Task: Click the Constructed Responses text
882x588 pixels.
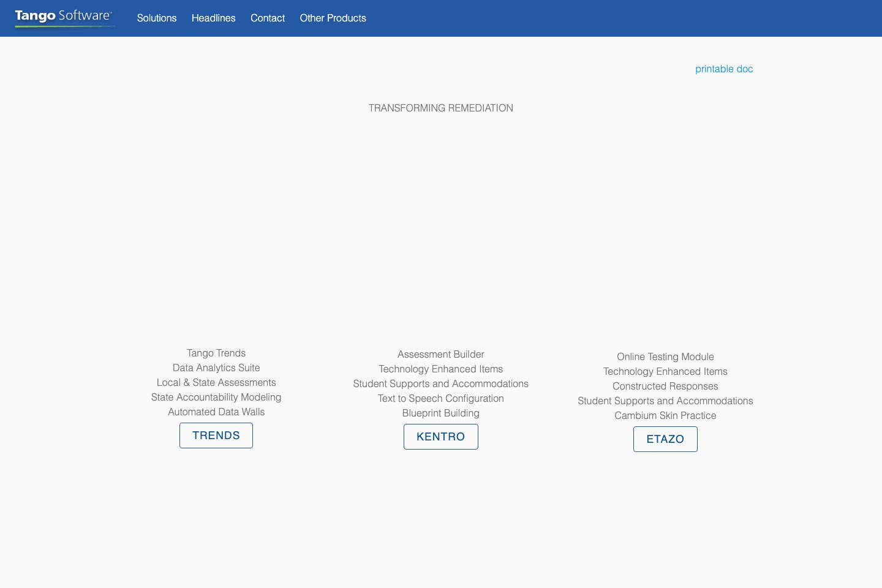Action: coord(665,386)
